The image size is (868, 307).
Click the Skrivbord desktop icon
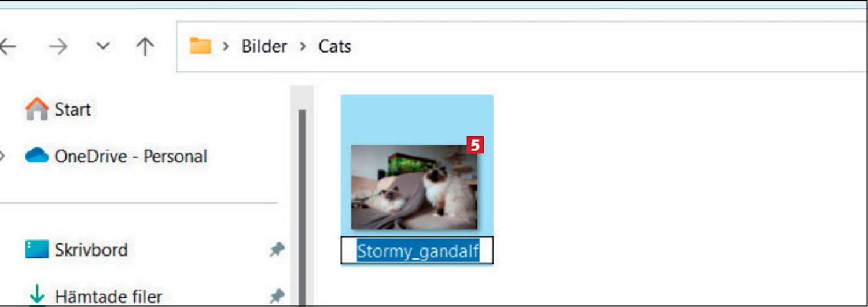tap(37, 249)
